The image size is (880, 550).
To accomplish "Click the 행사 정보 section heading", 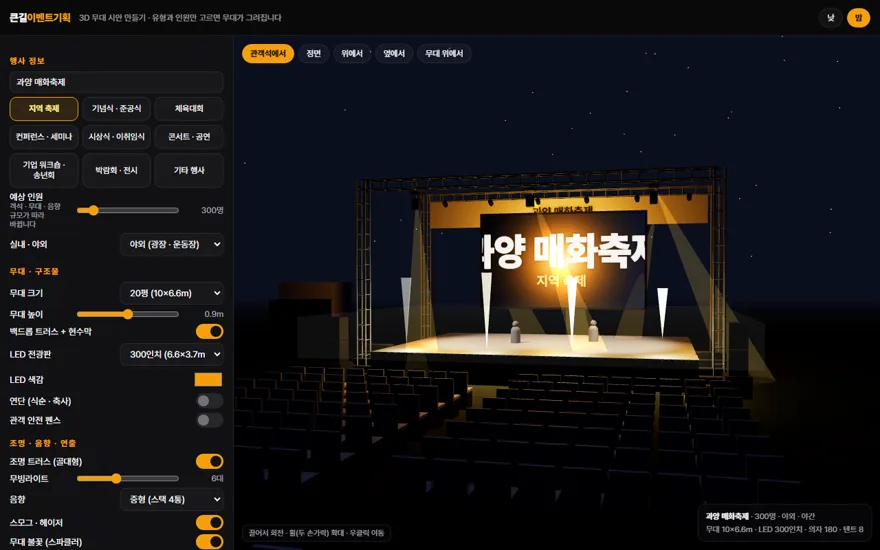I will coord(27,61).
